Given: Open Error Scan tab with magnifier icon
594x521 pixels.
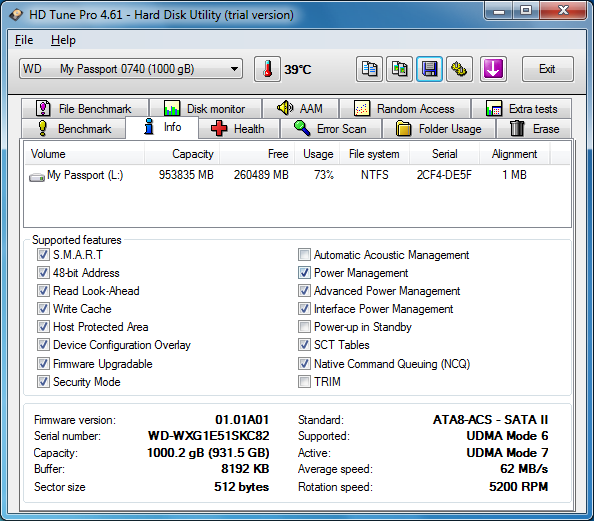Looking at the screenshot, I should 331,129.
